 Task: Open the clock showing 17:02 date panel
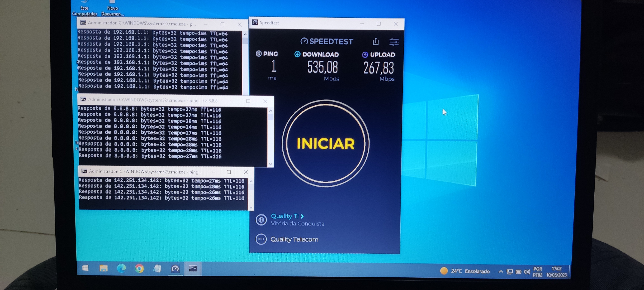[556, 272]
